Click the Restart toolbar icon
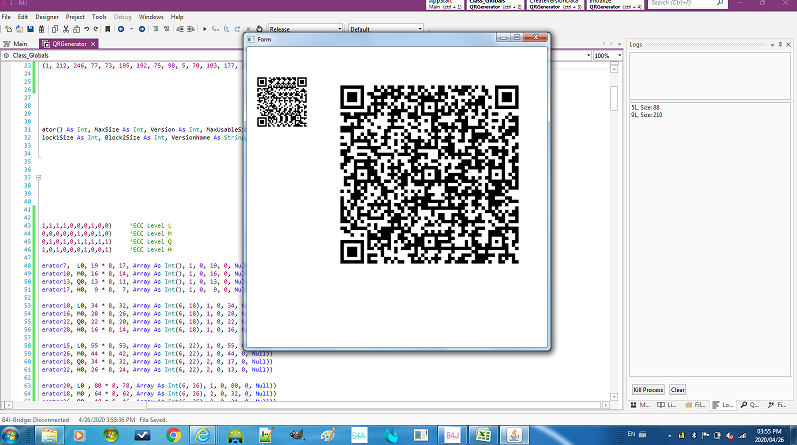Viewport: 797px width, 445px height. 259,29
